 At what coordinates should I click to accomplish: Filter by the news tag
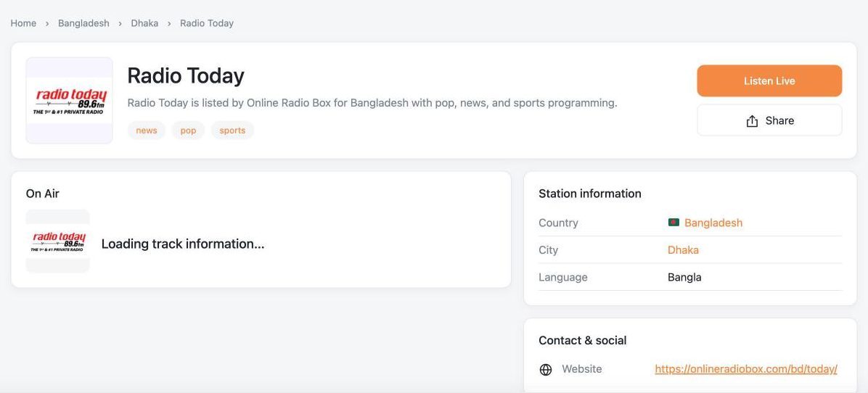point(147,131)
